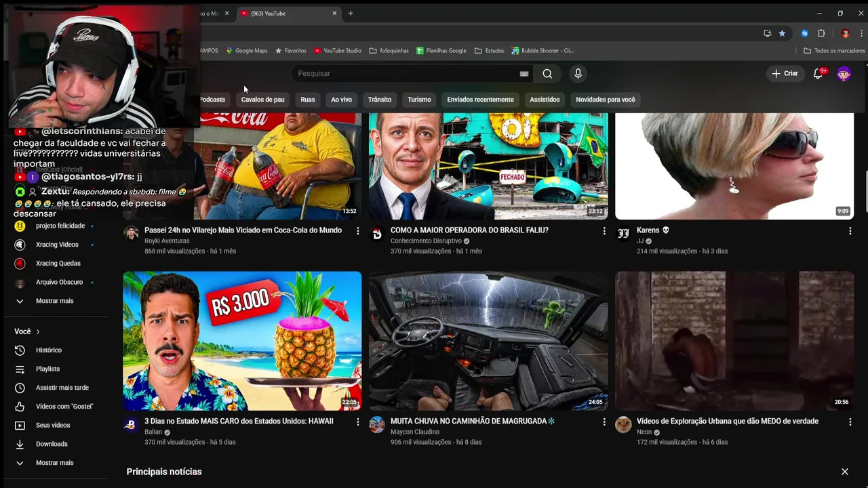Open Maycon Claudino channel name link
This screenshot has height=488, width=868.
pyautogui.click(x=415, y=432)
